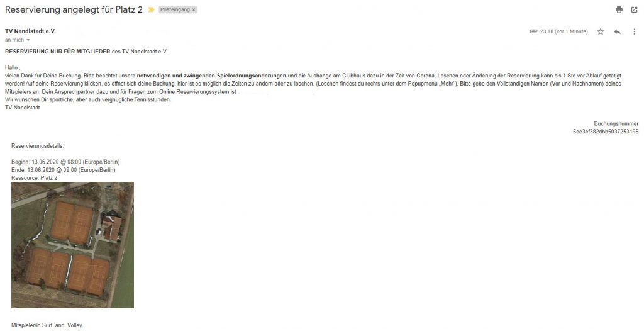Screen dimensions: 644x331
Task: Star this TV Nandlstadt message
Action: [601, 31]
